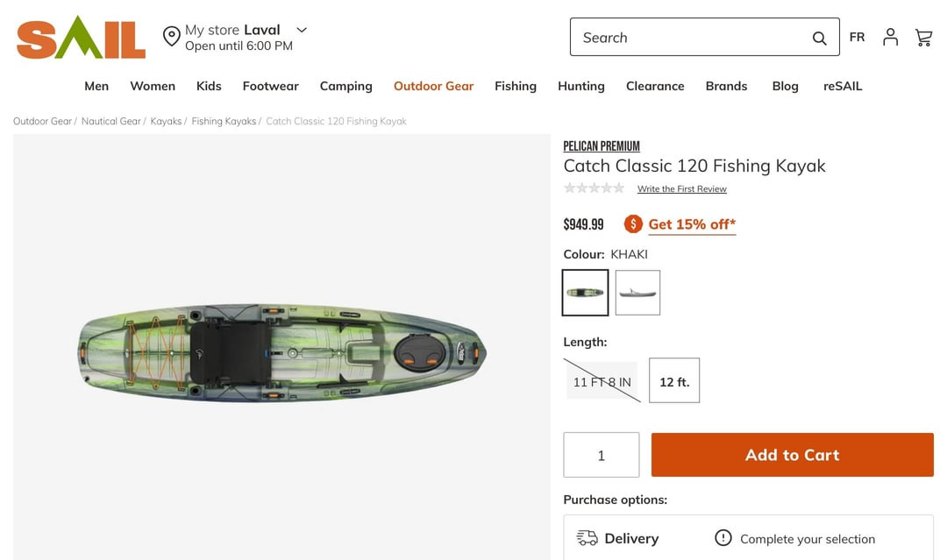Select the Khaki colour swatch
Viewport: 947px width, 560px height.
point(586,293)
